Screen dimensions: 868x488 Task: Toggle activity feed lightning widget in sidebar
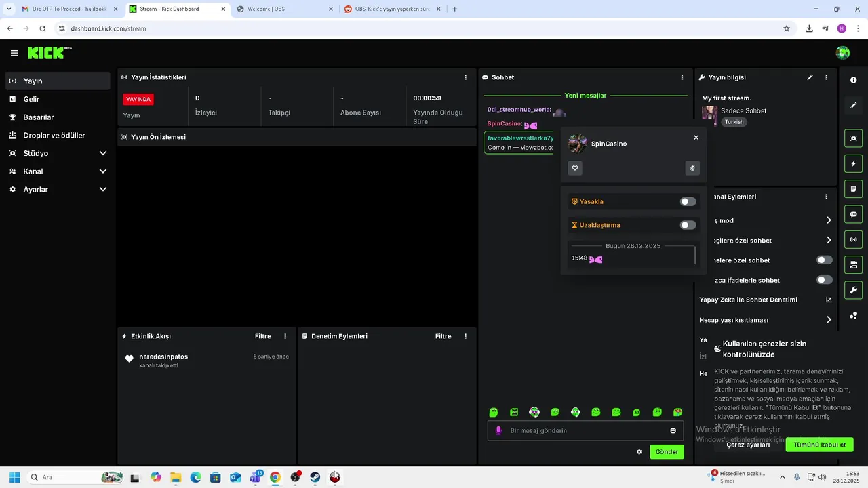[x=854, y=163]
